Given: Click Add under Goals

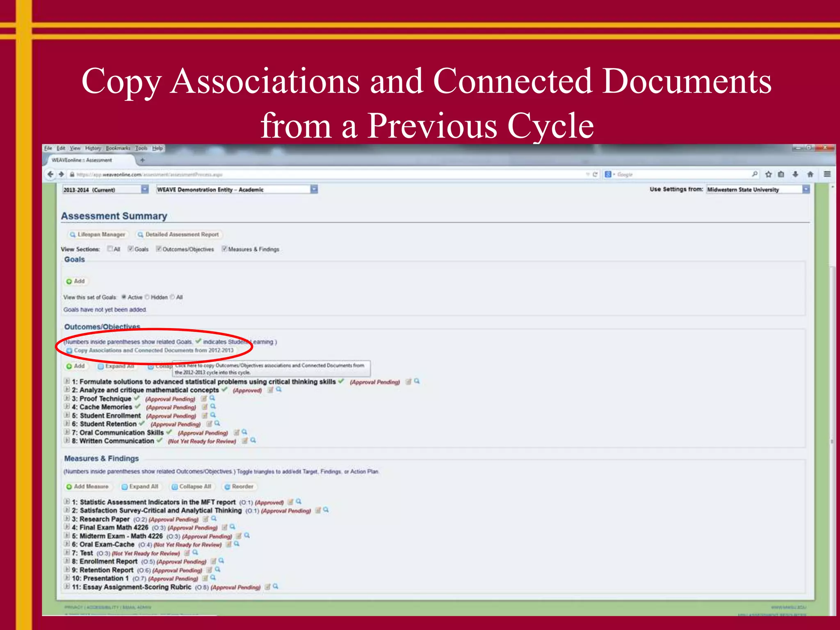Looking at the screenshot, I should [75, 281].
